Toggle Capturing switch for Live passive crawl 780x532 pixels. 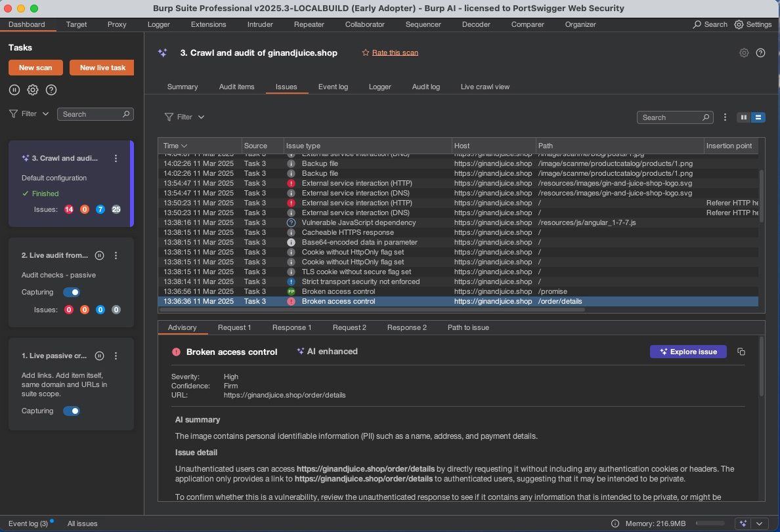pos(72,411)
